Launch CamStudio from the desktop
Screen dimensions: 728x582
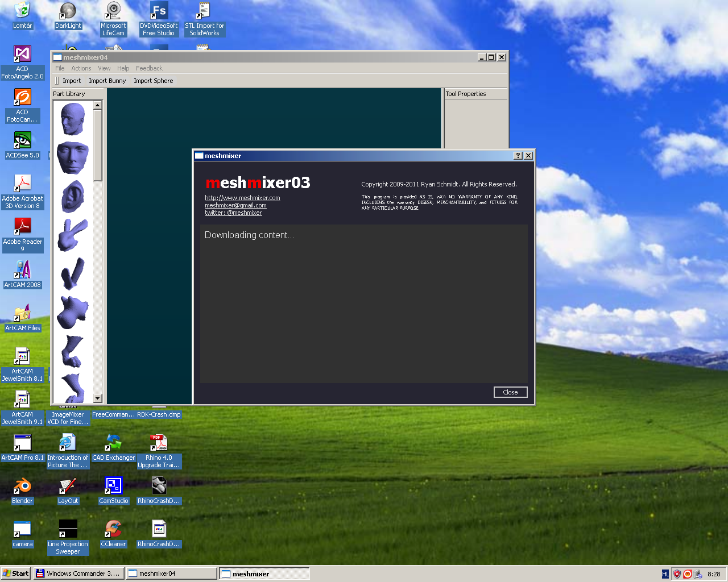coord(113,486)
